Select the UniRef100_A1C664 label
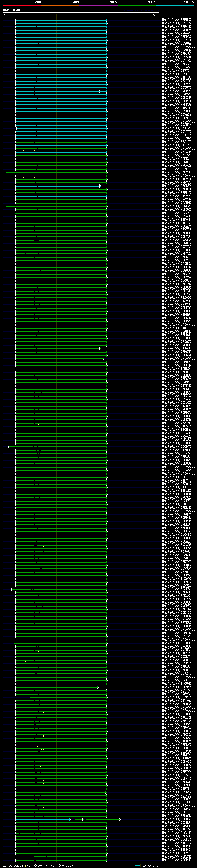The height and width of the screenshot is (868, 197). coord(177,355)
